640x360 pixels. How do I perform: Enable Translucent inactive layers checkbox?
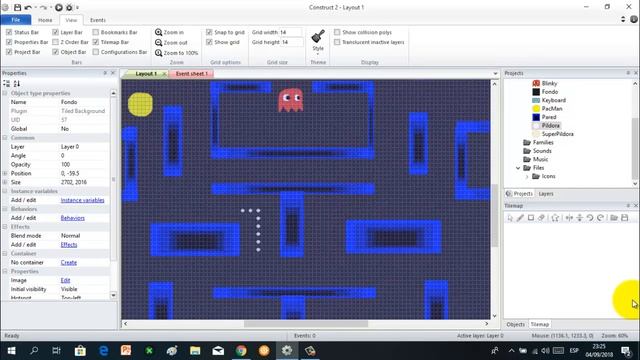click(x=337, y=42)
